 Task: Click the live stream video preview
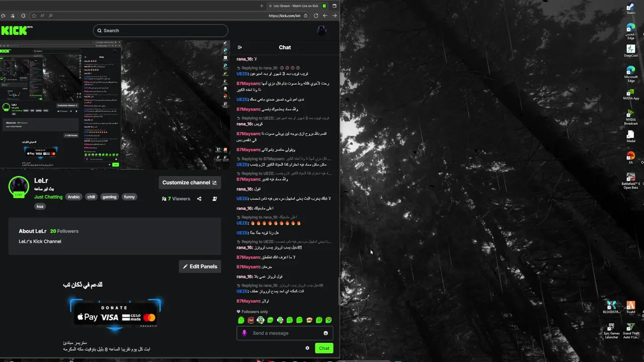pyautogui.click(x=115, y=105)
